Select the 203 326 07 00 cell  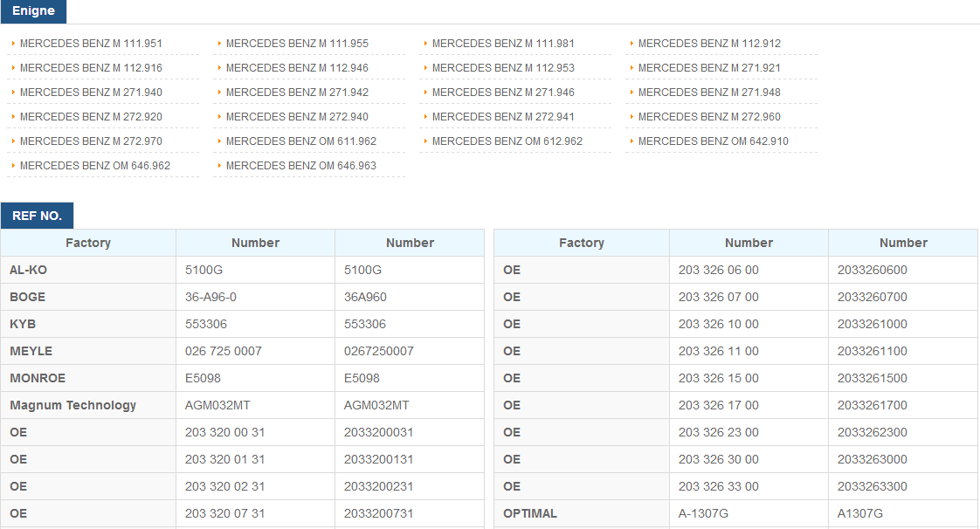coord(749,297)
